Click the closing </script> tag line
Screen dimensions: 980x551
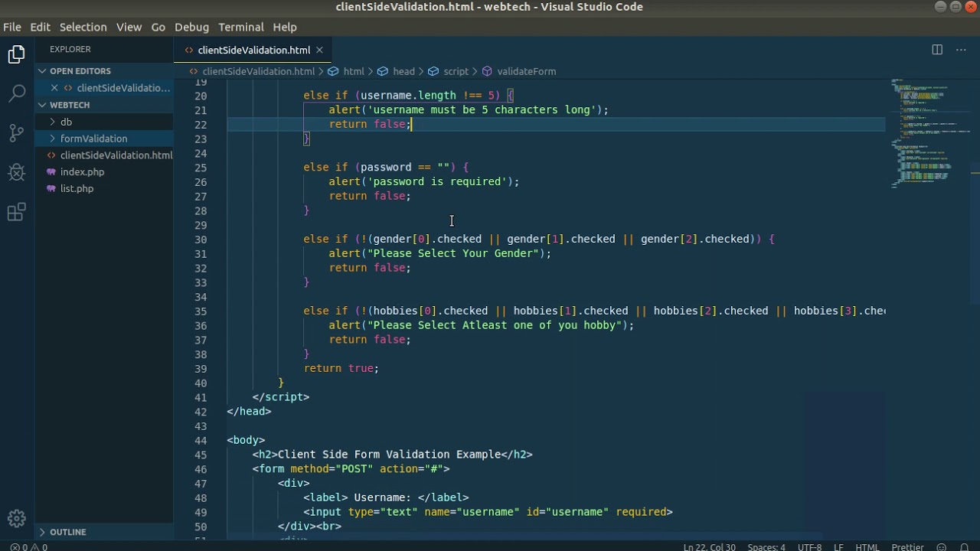[x=280, y=397]
